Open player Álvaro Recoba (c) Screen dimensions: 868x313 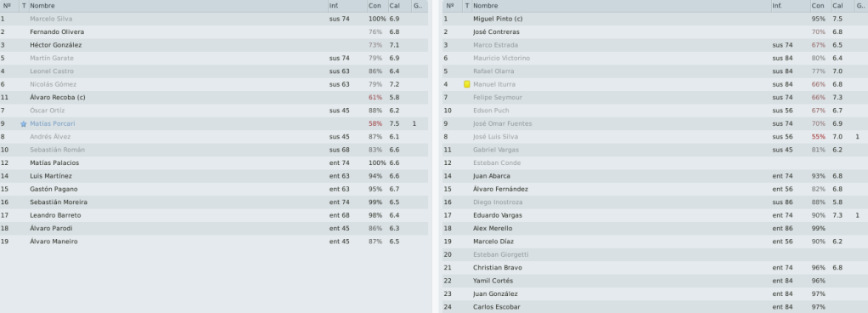(58, 98)
